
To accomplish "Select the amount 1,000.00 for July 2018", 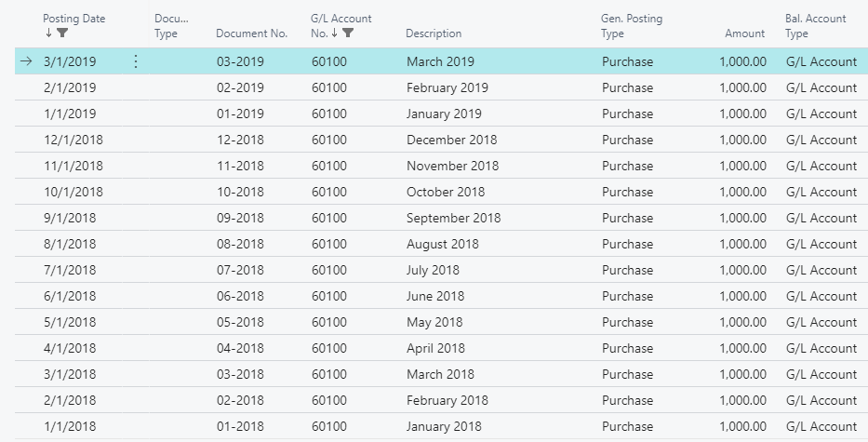I will click(x=743, y=270).
